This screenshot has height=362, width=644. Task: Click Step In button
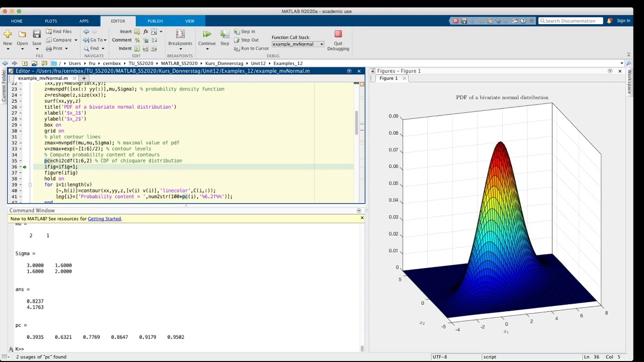coord(245,31)
